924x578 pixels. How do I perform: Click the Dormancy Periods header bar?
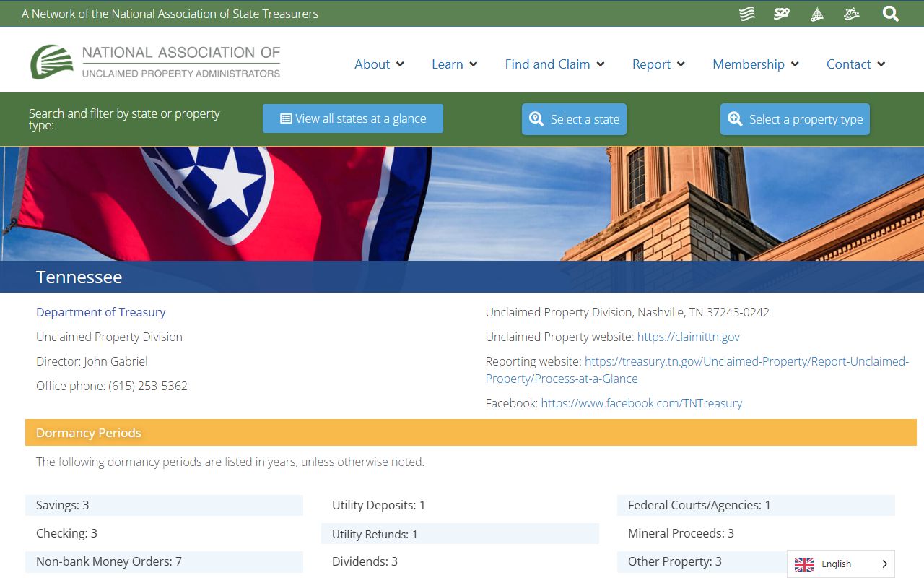(471, 433)
